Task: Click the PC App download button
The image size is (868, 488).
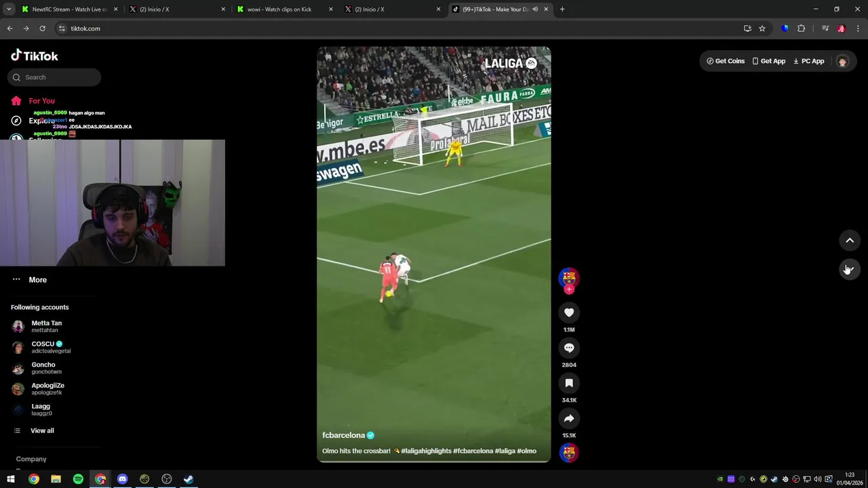Action: pyautogui.click(x=808, y=61)
